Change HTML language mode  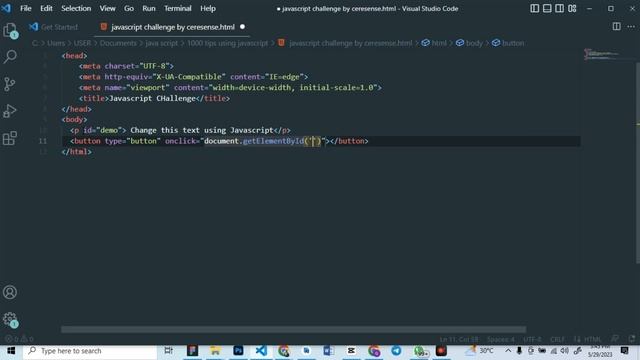(592, 339)
